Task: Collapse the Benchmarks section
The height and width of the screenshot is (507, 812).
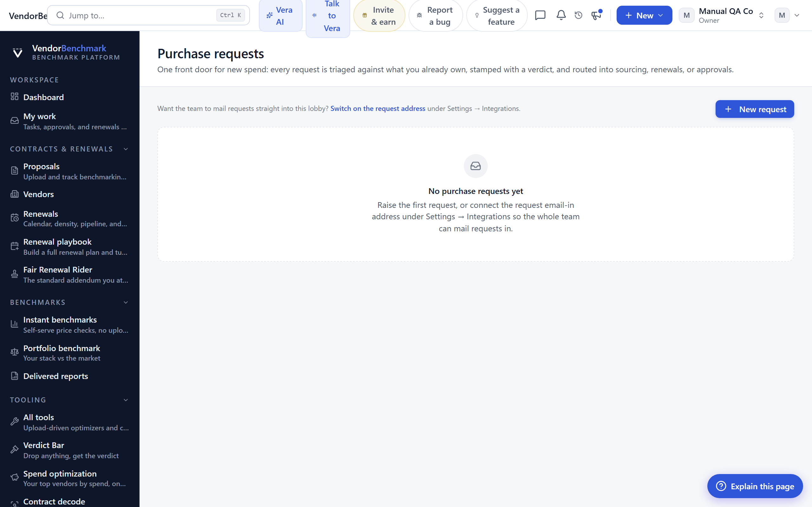Action: [x=126, y=302]
